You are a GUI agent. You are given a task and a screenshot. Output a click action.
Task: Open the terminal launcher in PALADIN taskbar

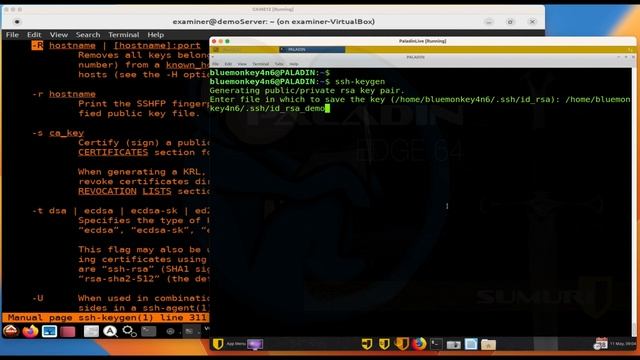coord(436,344)
